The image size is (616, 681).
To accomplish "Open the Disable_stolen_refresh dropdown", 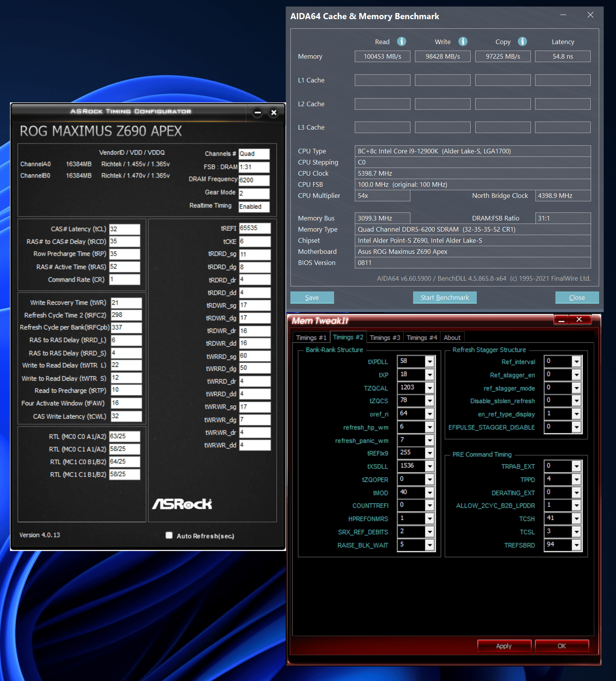I will click(x=576, y=401).
